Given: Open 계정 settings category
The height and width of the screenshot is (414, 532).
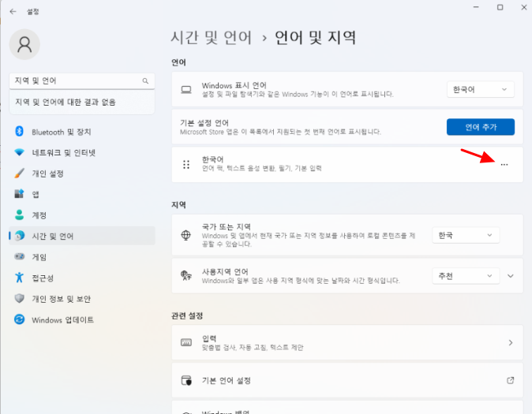Looking at the screenshot, I should (x=82, y=215).
